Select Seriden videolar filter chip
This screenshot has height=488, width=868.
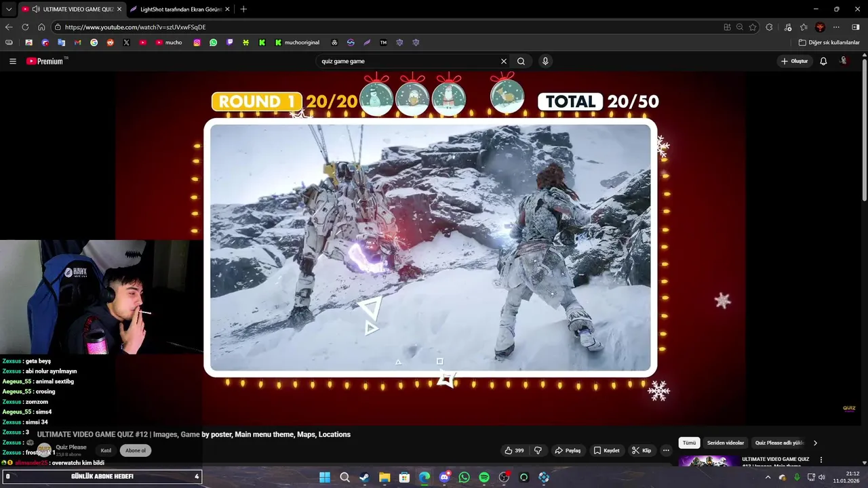[x=726, y=443]
